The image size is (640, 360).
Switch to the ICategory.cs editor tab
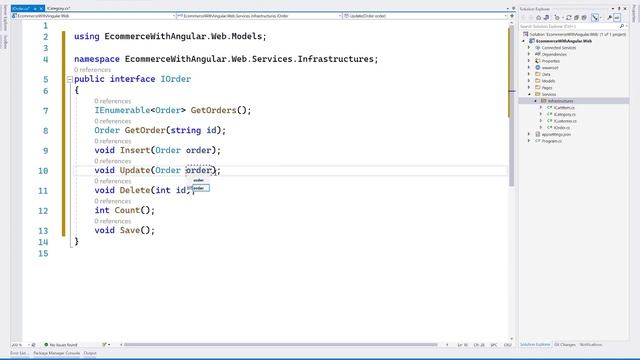point(58,8)
